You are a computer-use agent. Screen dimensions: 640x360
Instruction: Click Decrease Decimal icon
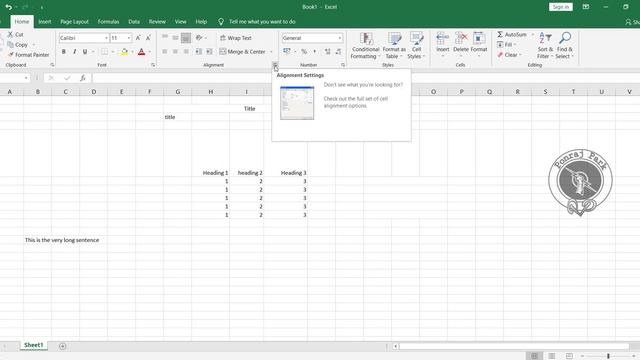[338, 51]
